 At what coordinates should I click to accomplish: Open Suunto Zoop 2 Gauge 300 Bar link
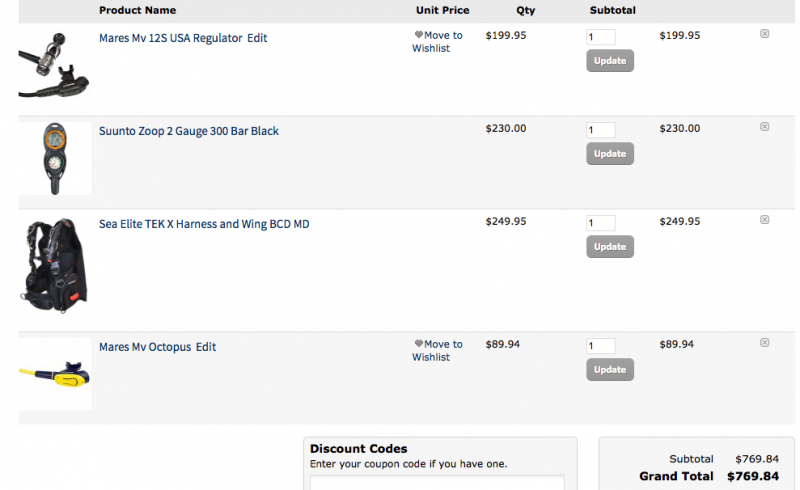pos(189,131)
